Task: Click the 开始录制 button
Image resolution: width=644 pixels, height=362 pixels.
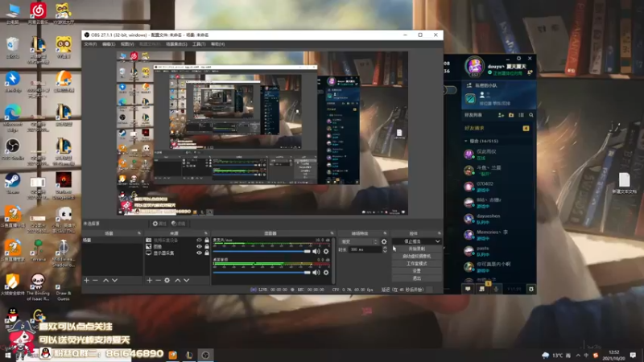Action: [x=417, y=249]
